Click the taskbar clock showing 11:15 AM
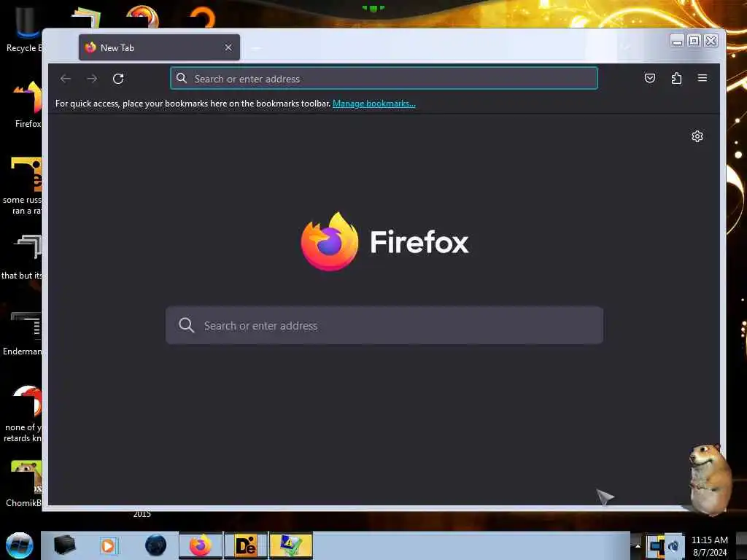Screen dimensions: 747x560 709,546
